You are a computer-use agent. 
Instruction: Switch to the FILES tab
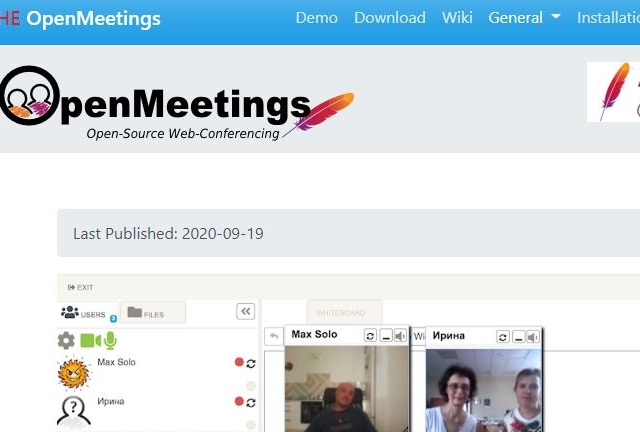(153, 313)
